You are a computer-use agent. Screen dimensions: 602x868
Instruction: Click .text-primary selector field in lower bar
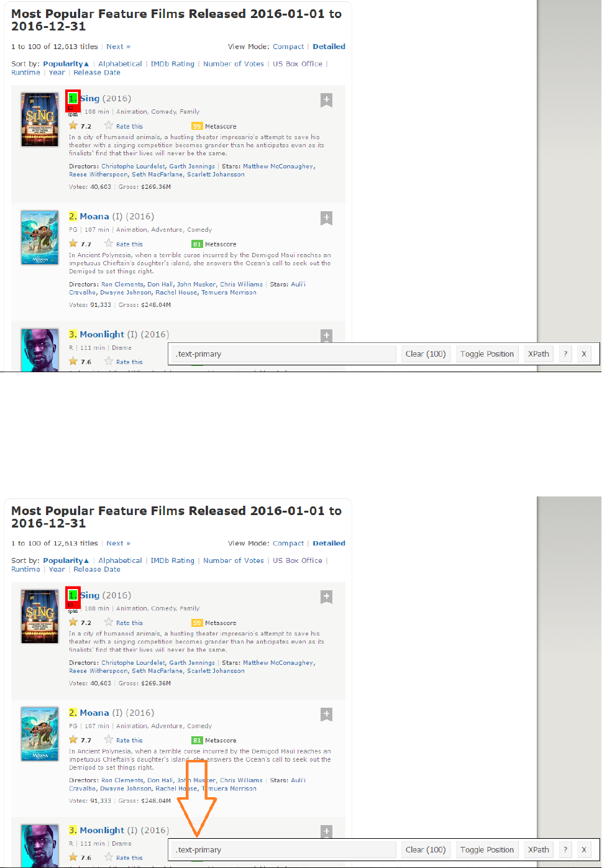tap(284, 849)
